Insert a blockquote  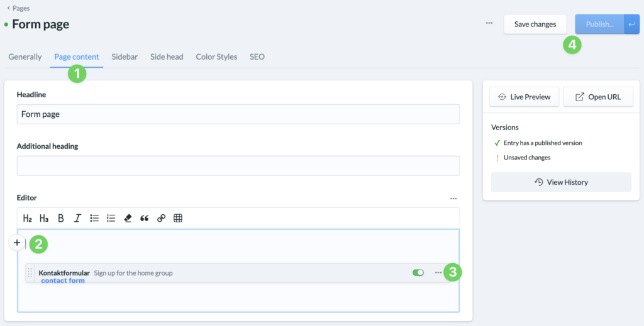144,218
